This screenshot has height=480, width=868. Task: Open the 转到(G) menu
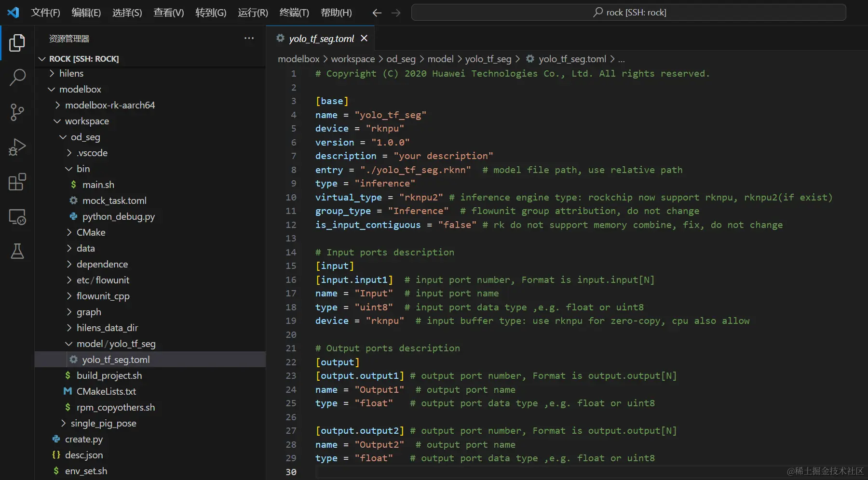point(211,13)
